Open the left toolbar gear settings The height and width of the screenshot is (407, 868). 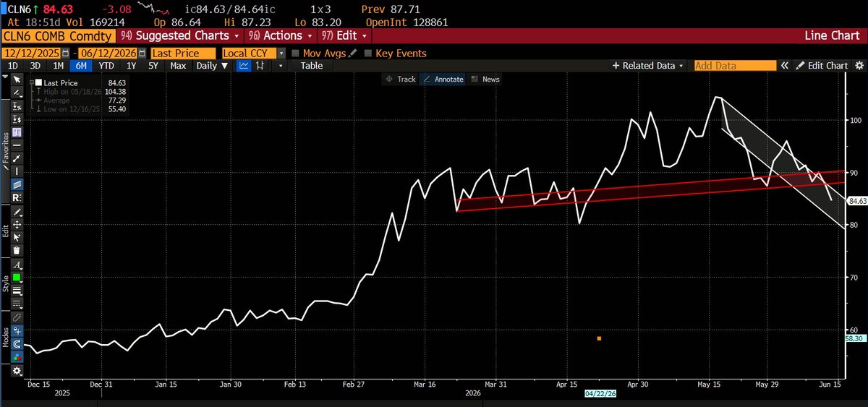coord(17,371)
